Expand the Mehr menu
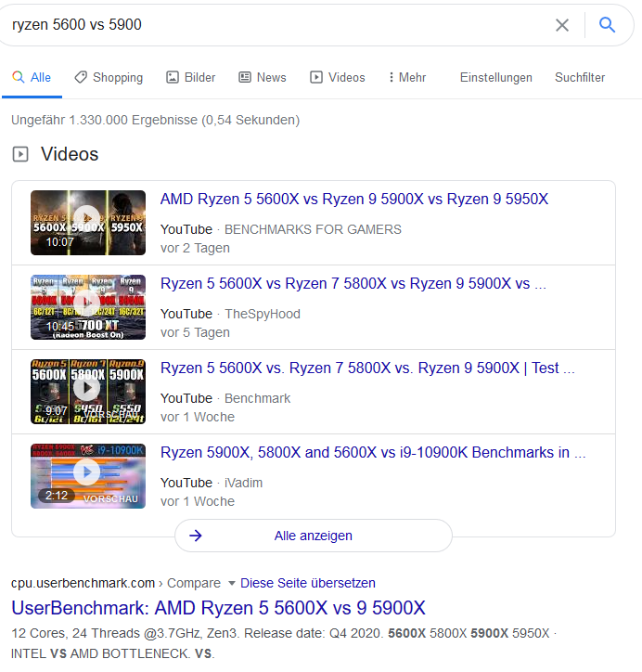The width and height of the screenshot is (642, 672). point(407,78)
